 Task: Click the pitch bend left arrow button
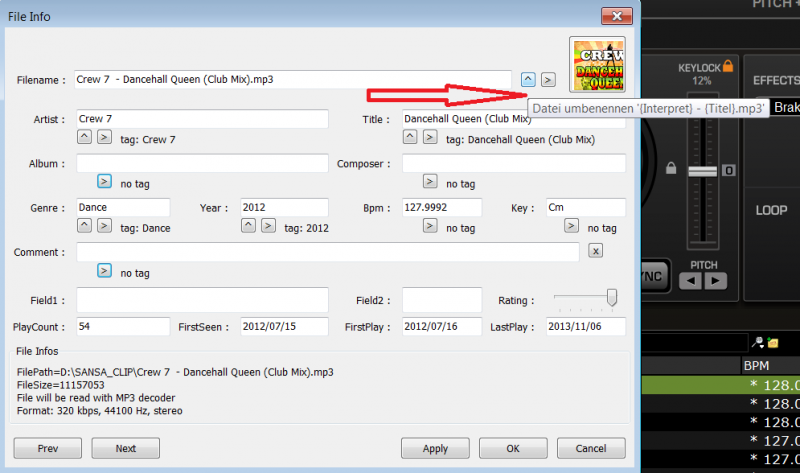point(691,281)
